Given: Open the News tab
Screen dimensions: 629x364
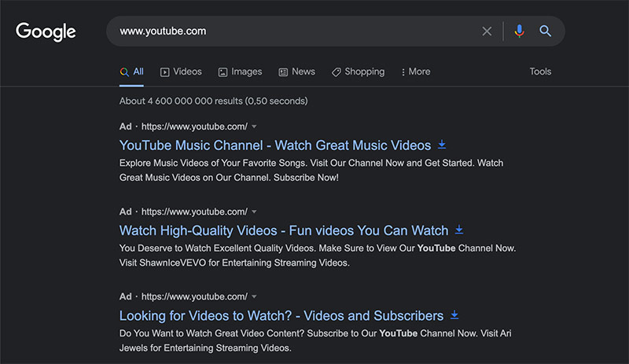Looking at the screenshot, I should [296, 72].
